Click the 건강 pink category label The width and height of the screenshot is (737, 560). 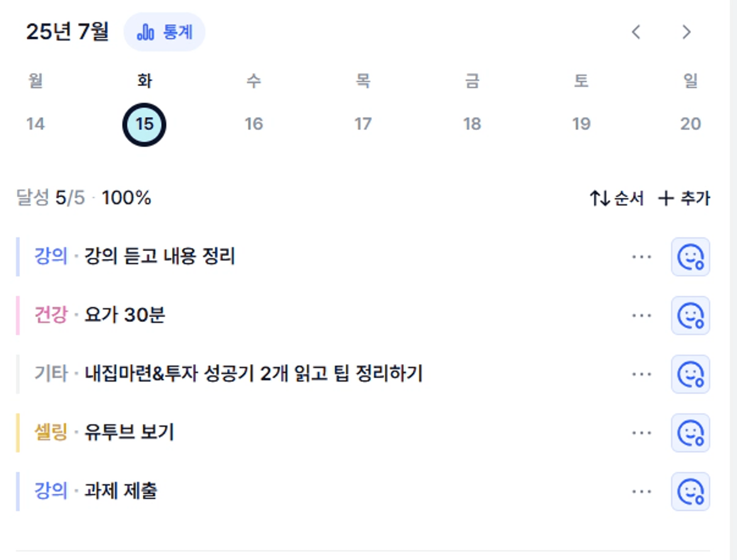[51, 315]
